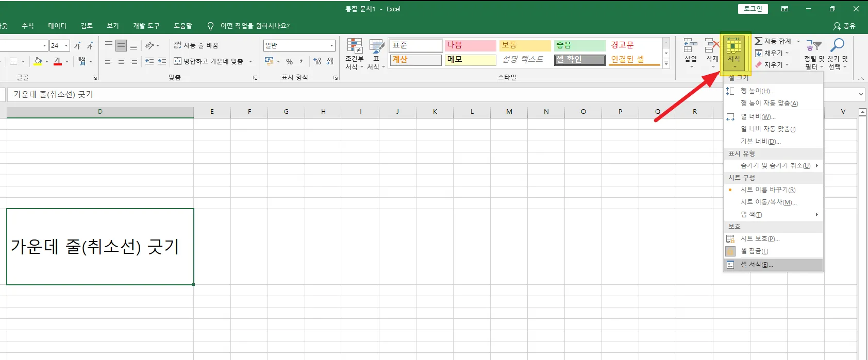Open text orientation options

point(152,46)
